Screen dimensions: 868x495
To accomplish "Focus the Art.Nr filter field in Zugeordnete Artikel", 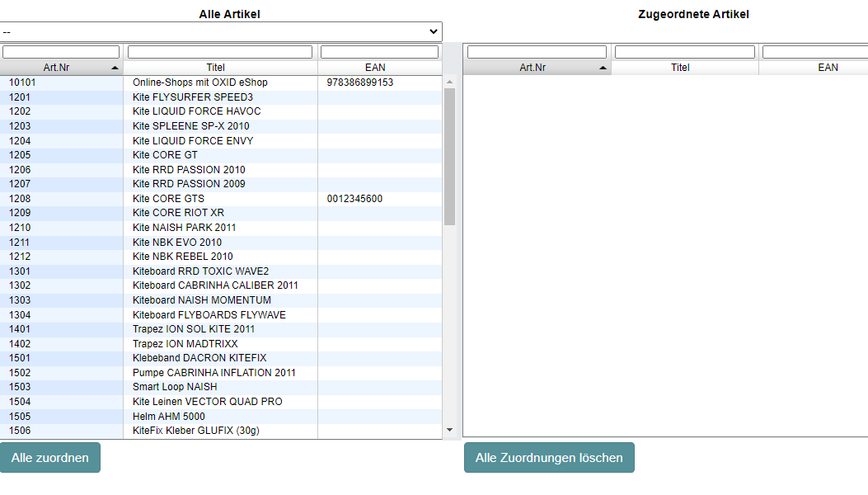I will coord(537,52).
